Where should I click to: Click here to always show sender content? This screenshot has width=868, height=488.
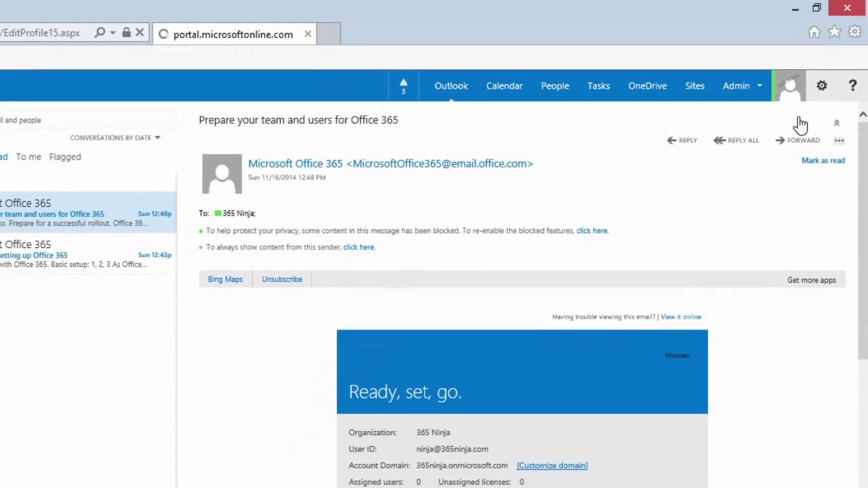359,247
